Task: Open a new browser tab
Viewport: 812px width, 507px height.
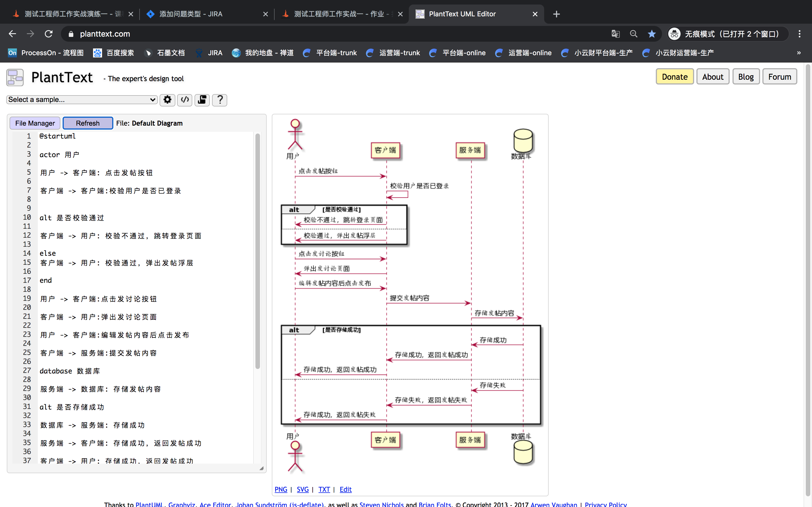Action: [x=556, y=14]
